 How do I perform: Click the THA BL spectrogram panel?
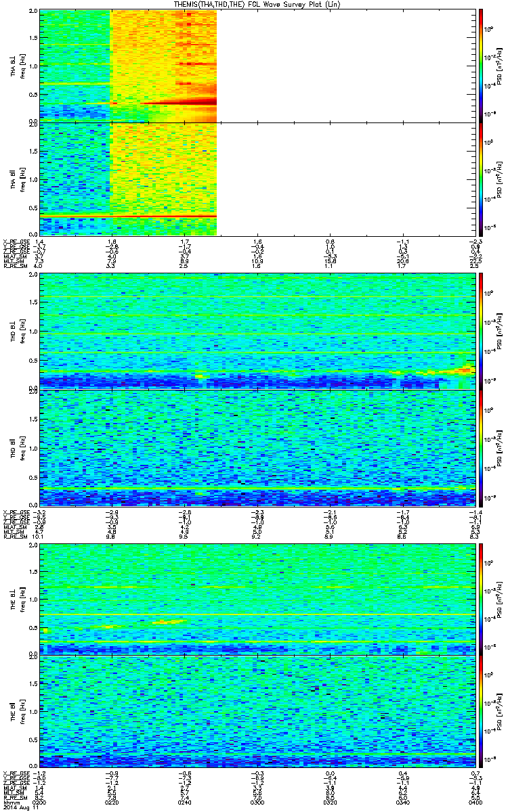point(257,66)
